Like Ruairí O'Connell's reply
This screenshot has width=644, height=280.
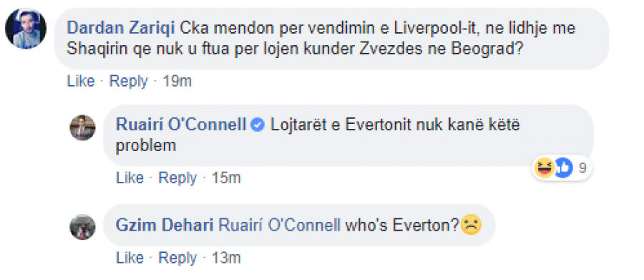click(130, 178)
